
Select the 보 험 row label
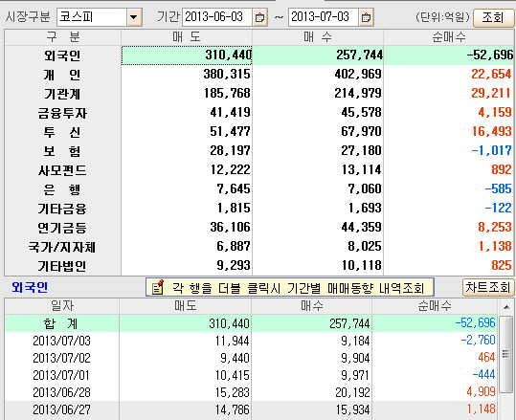click(62, 151)
